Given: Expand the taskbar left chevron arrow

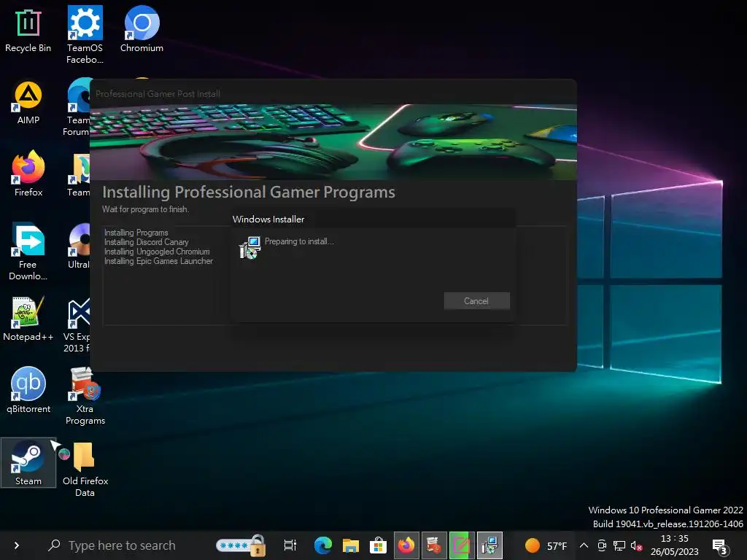Looking at the screenshot, I should (17, 545).
